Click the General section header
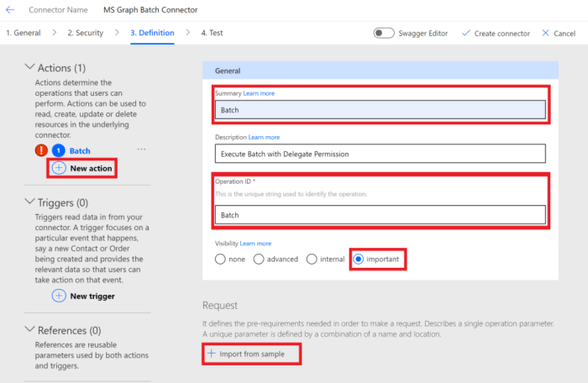The image size is (588, 383). (x=381, y=71)
